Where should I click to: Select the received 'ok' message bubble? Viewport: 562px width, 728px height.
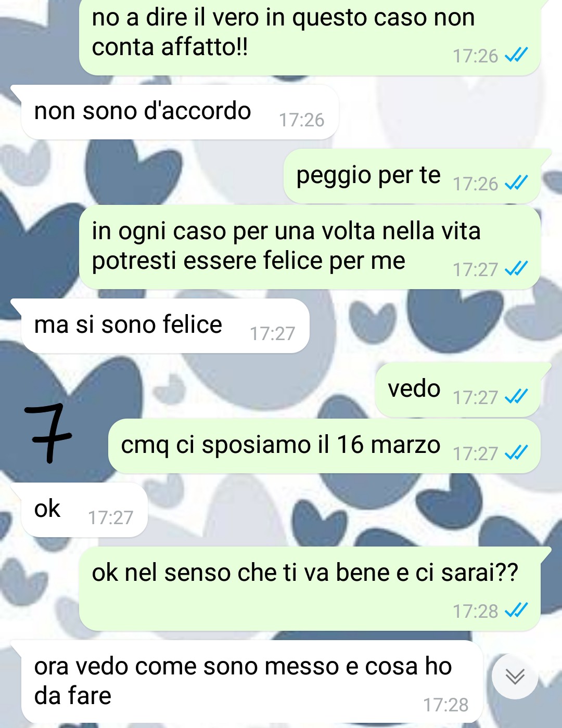tap(84, 510)
